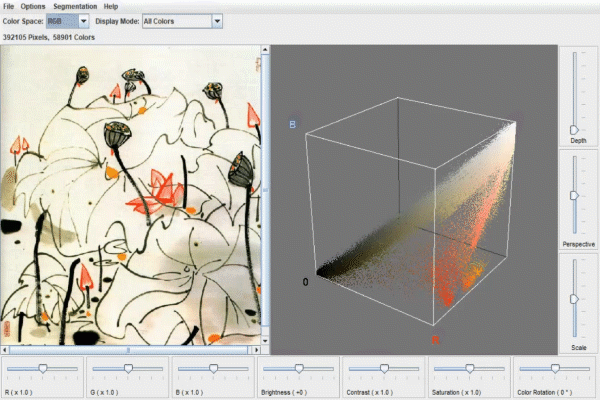Click the image scroll-left arrow
Viewport: 600px width, 400px height.
point(5,349)
